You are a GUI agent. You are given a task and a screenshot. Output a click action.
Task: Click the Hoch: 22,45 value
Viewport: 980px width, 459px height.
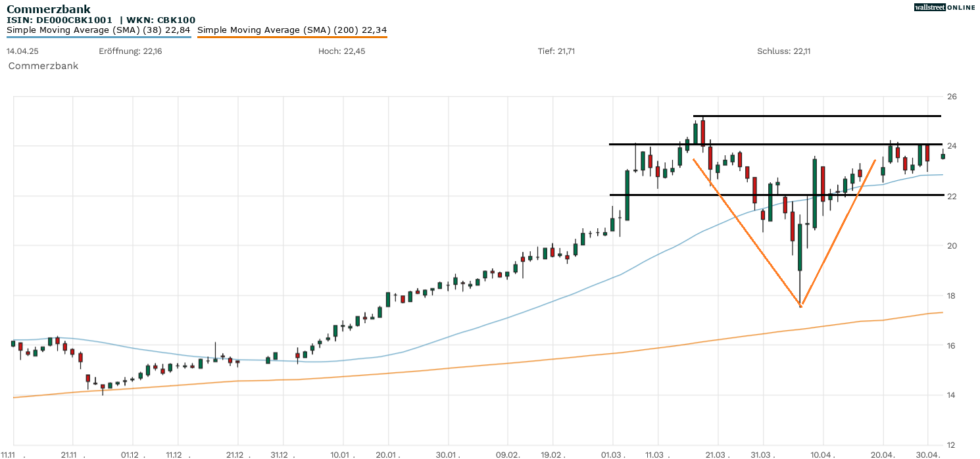tap(341, 51)
